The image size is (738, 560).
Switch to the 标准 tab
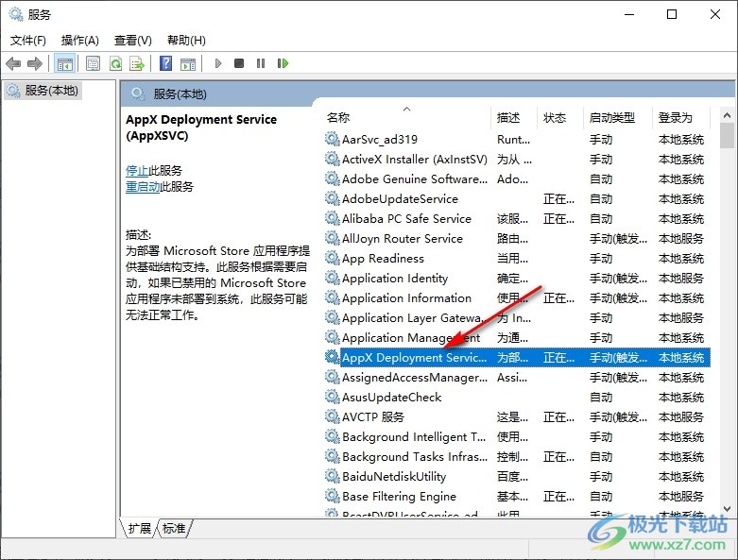174,529
